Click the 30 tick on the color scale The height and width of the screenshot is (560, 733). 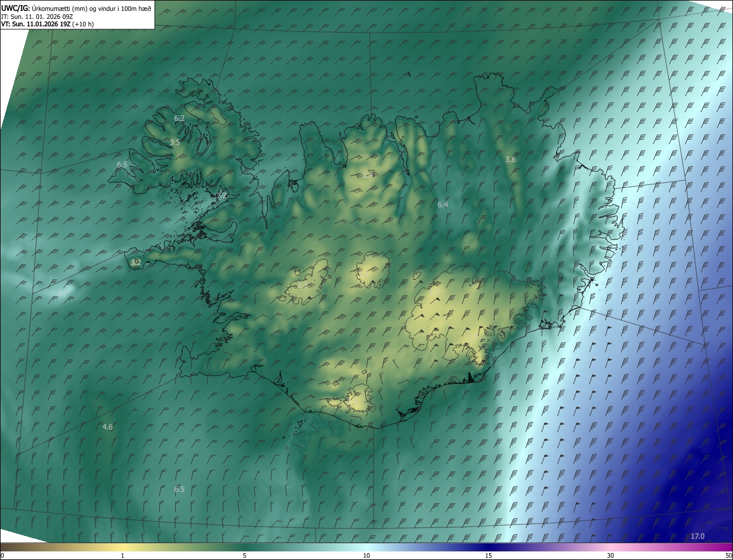[x=610, y=555]
